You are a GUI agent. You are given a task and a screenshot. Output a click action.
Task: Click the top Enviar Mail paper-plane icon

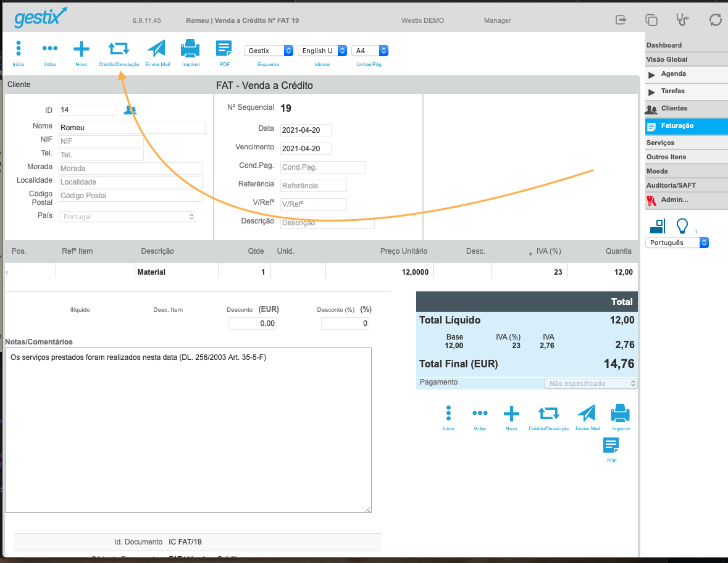[157, 48]
